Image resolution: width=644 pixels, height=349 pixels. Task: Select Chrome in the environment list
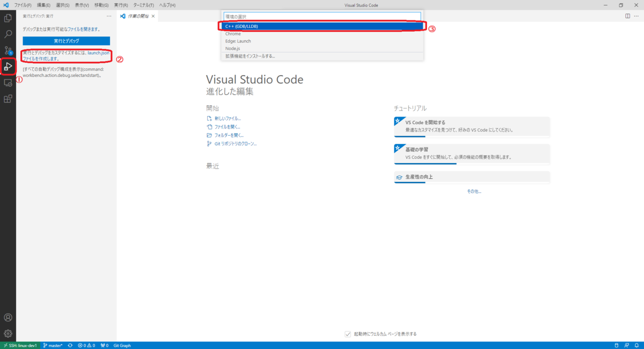[322, 34]
